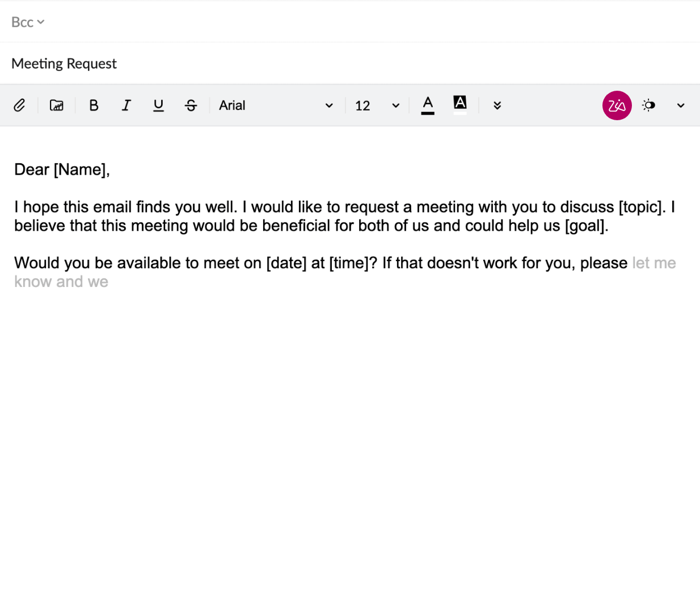
Task: Toggle bold formatting
Action: (x=94, y=105)
